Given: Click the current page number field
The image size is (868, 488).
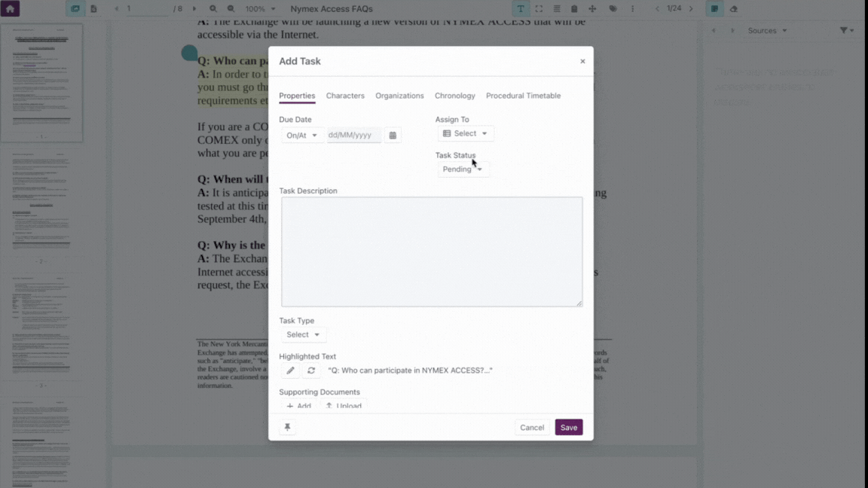Looking at the screenshot, I should (146, 9).
